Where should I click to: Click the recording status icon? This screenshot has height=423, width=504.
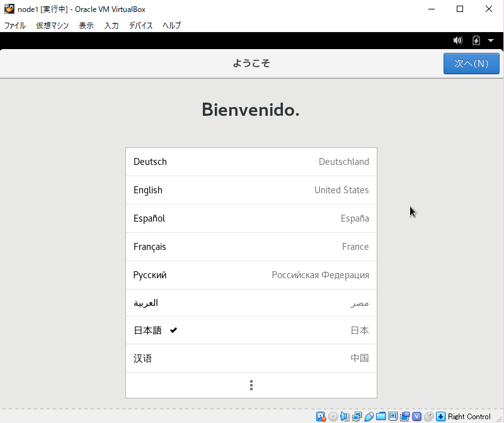point(404,417)
